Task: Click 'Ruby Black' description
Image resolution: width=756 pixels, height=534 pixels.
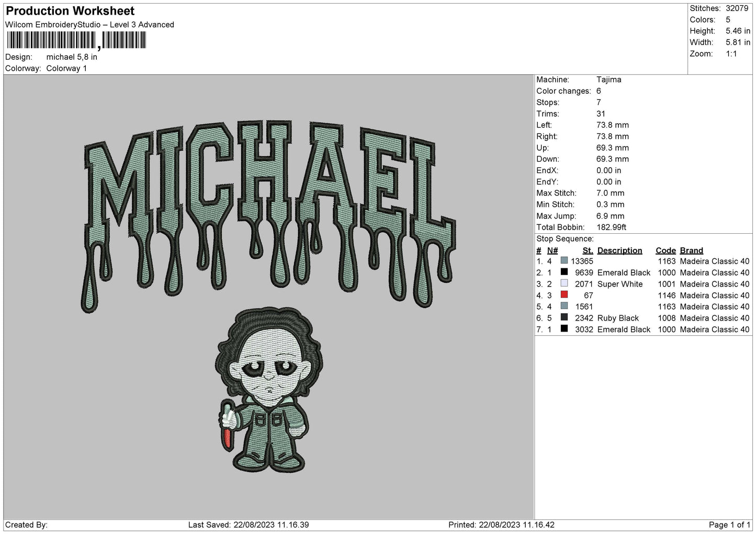Action: pyautogui.click(x=618, y=318)
